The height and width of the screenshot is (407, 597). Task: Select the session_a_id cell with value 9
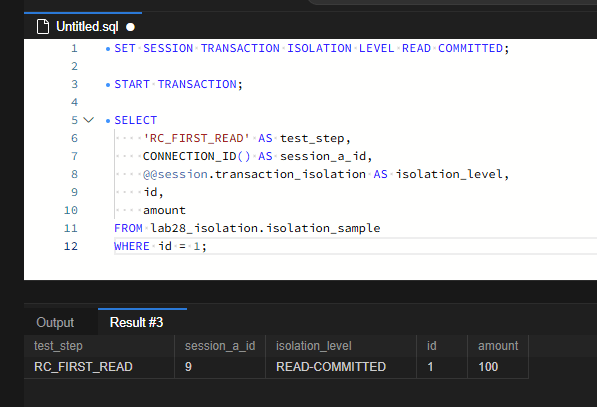click(220, 367)
